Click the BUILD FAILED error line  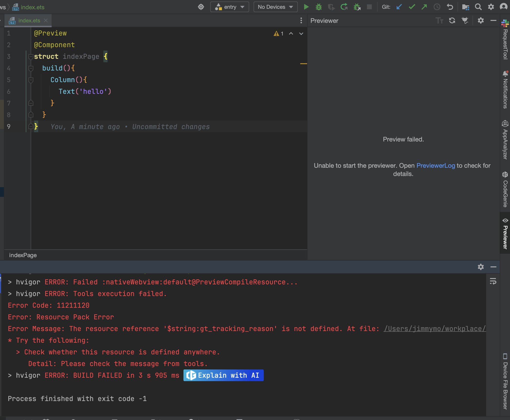(93, 375)
